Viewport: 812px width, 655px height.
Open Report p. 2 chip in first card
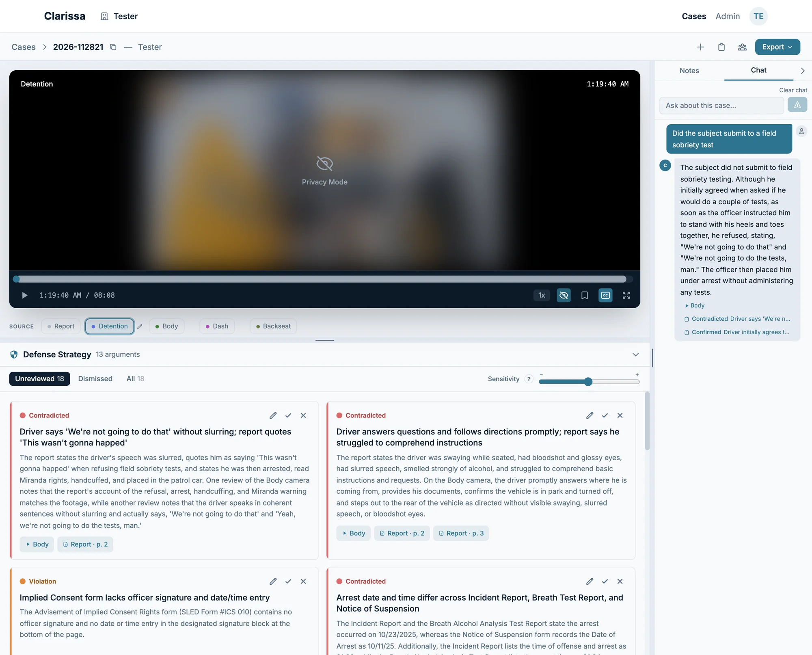[85, 544]
